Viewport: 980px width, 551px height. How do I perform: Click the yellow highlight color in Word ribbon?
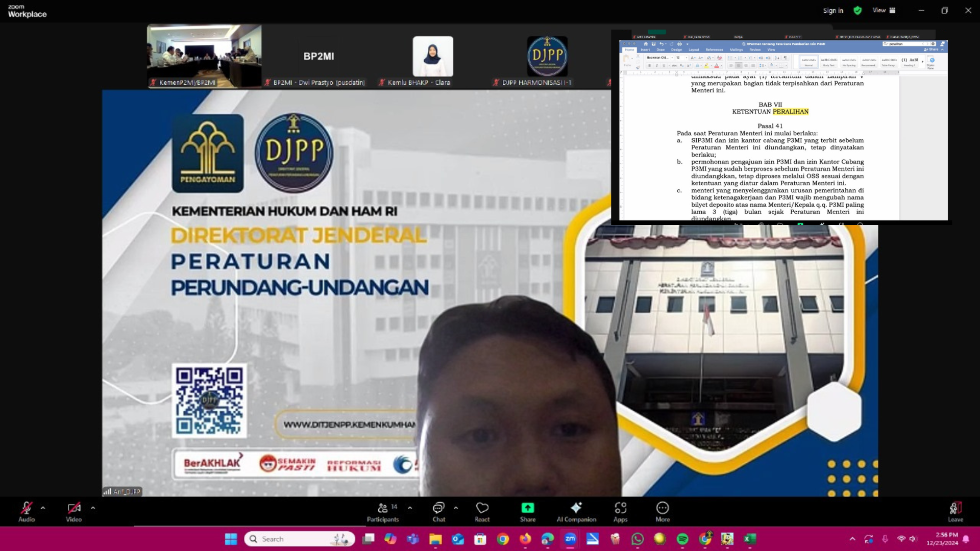pos(706,65)
